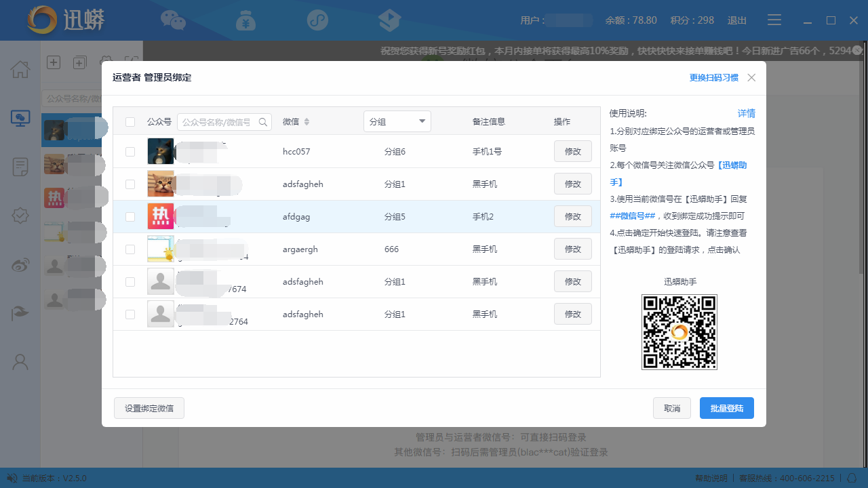Expand the 分组 dropdown filter
Image resolution: width=868 pixels, height=488 pixels.
point(397,122)
